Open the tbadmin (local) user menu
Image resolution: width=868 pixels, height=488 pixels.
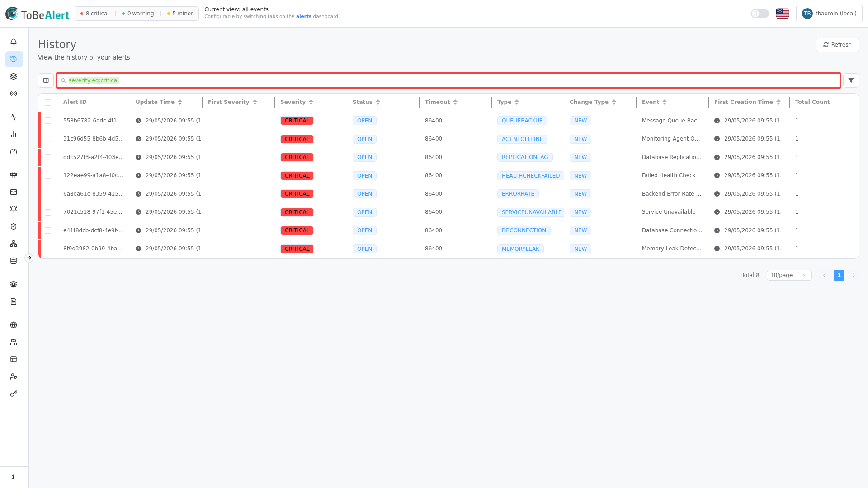coord(829,14)
